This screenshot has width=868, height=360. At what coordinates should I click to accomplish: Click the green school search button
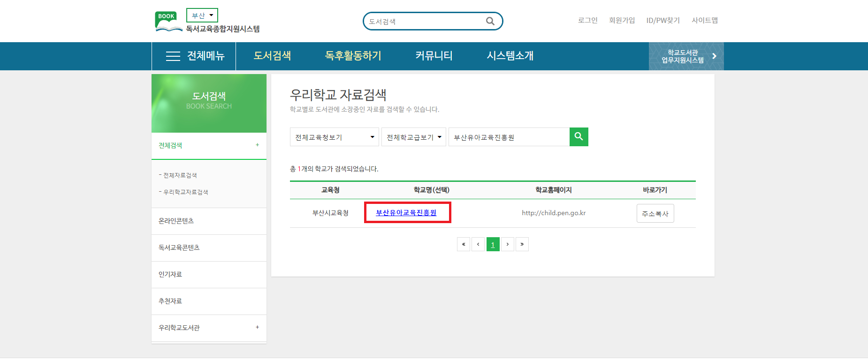(x=579, y=137)
